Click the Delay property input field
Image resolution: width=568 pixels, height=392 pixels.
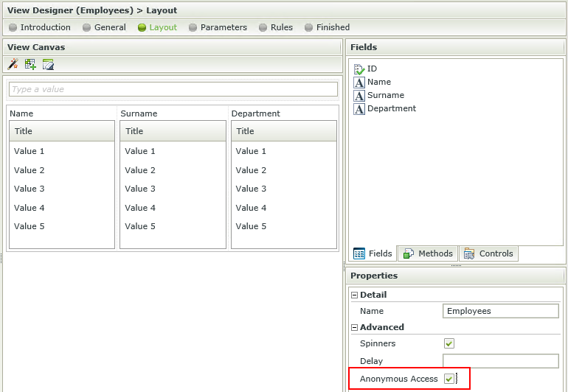pos(501,361)
